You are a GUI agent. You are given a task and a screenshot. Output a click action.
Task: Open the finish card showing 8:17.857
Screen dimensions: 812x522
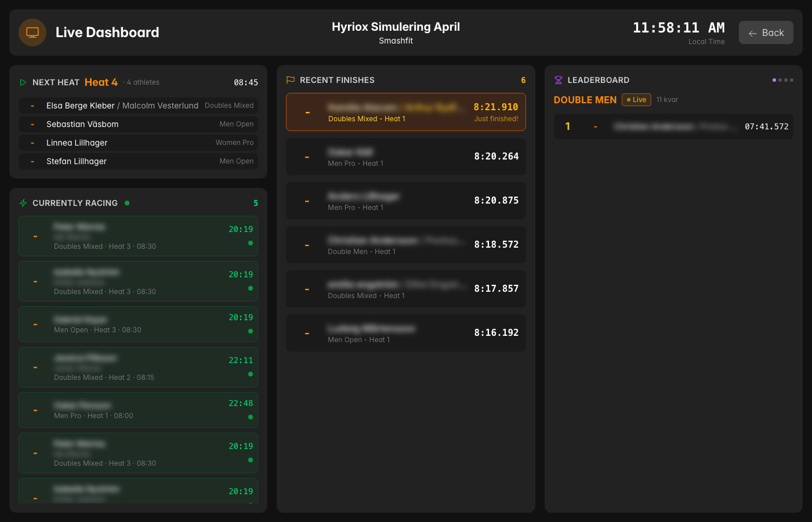[x=406, y=289]
